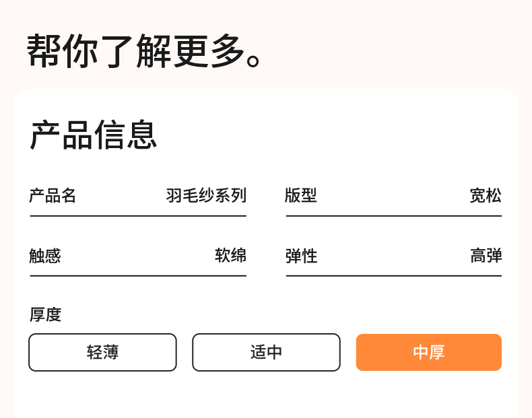Click the 厚度 label above the options
This screenshot has width=532, height=418.
click(x=45, y=314)
